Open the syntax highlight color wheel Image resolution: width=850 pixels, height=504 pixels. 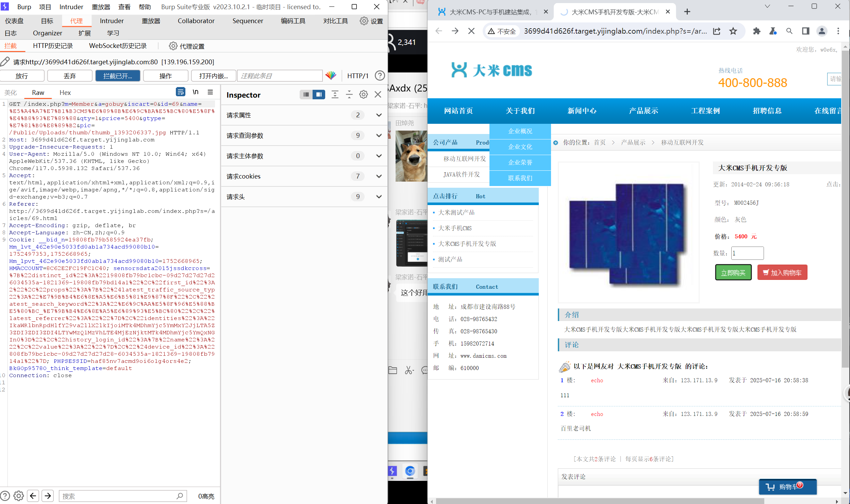[331, 75]
